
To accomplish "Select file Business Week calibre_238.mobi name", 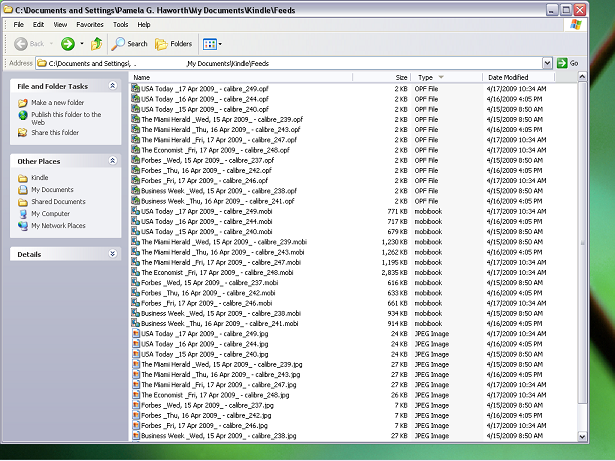I will (221, 313).
